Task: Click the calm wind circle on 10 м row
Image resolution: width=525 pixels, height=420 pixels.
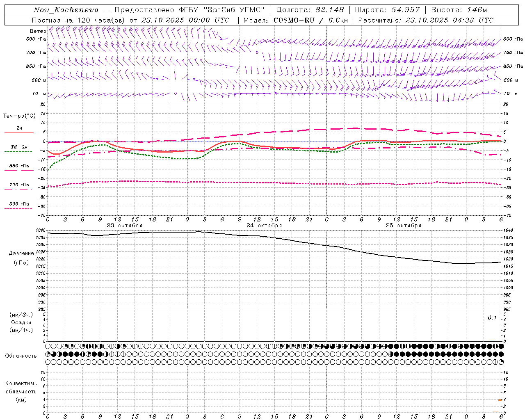Action: pyautogui.click(x=176, y=94)
